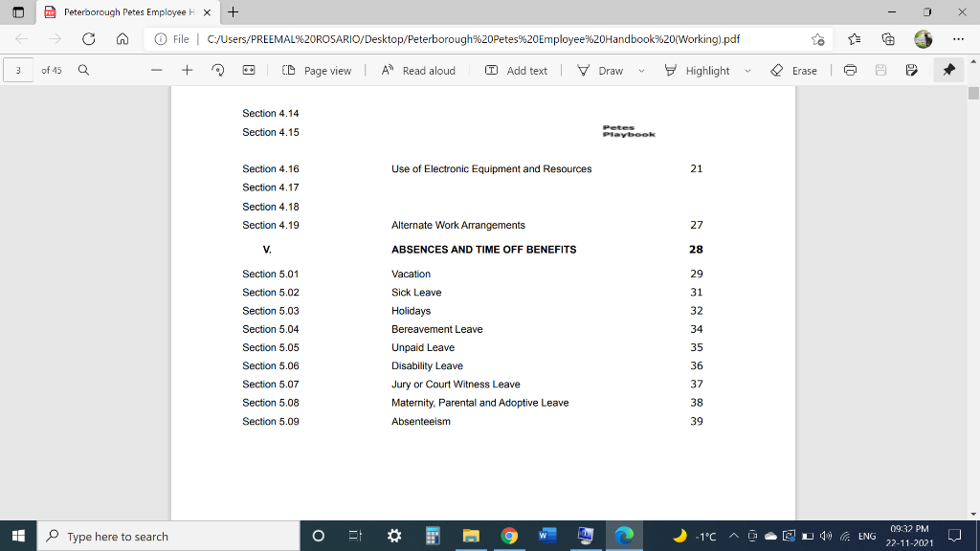Open Save as for the document
Screen dimensions: 980x551
click(x=910, y=69)
